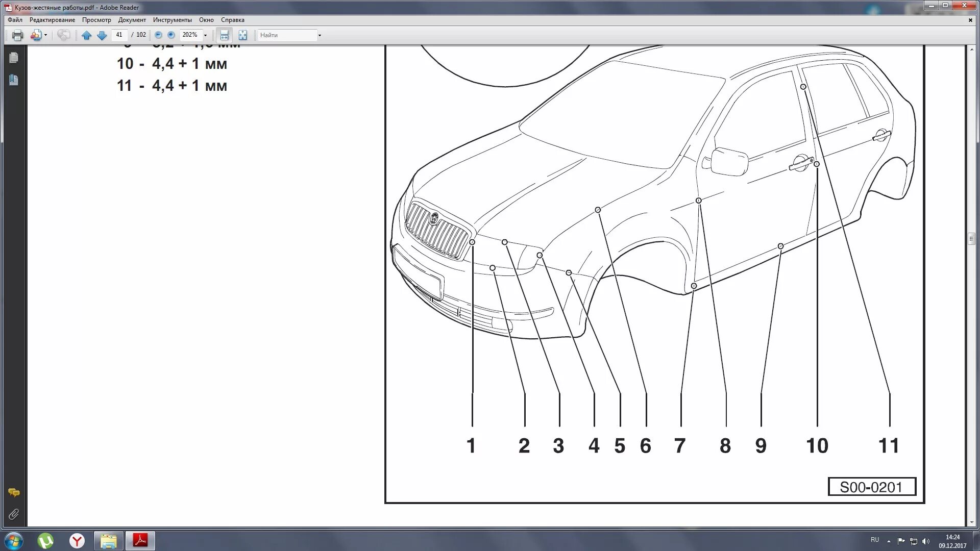Screen dimensions: 980x551
Task: Open uTorrent from the taskbar
Action: click(x=45, y=541)
